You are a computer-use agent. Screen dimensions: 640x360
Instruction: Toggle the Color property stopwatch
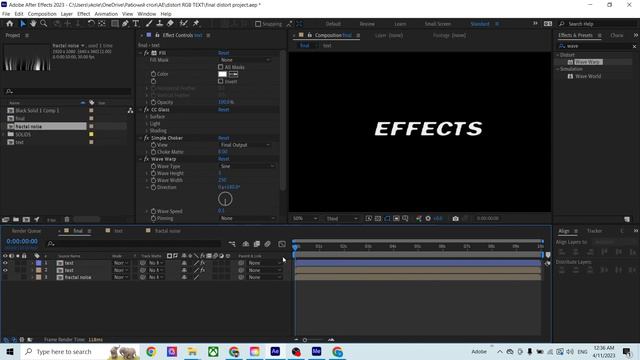click(x=153, y=74)
